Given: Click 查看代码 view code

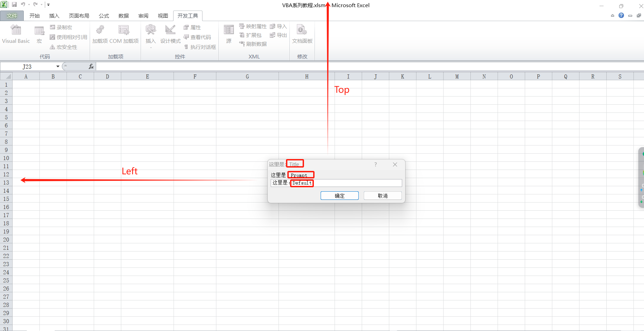Looking at the screenshot, I should click(197, 37).
